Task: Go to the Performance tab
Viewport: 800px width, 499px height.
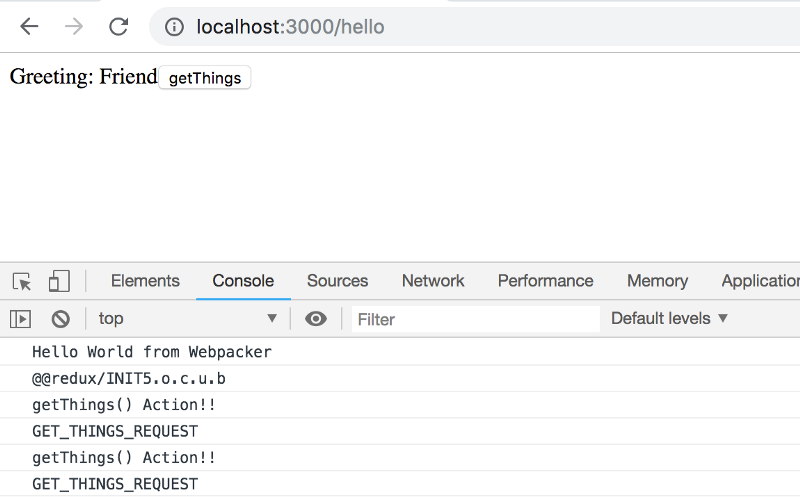Action: coord(545,281)
